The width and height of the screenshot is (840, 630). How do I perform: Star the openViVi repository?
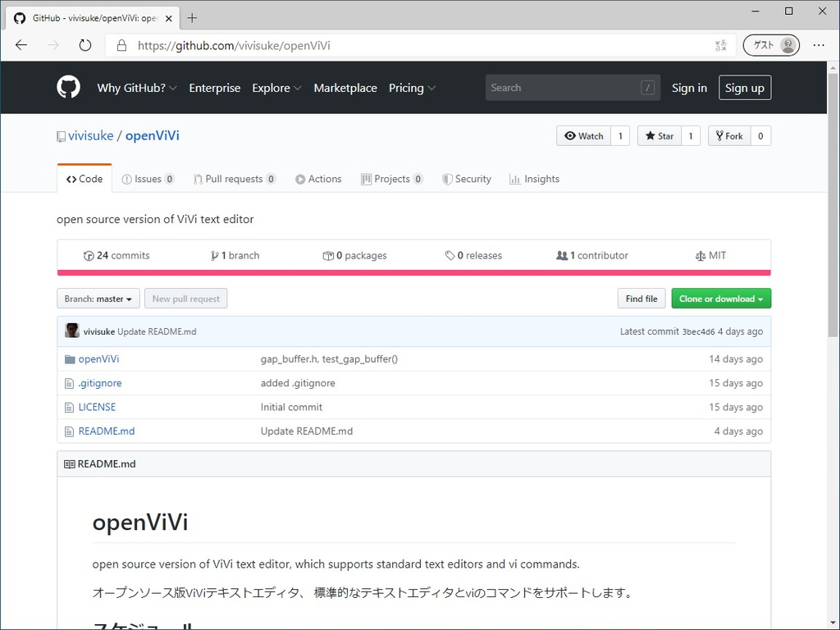(659, 136)
